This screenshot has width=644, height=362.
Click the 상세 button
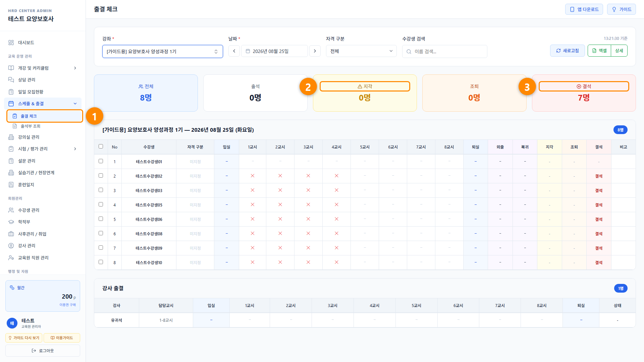[x=619, y=51]
